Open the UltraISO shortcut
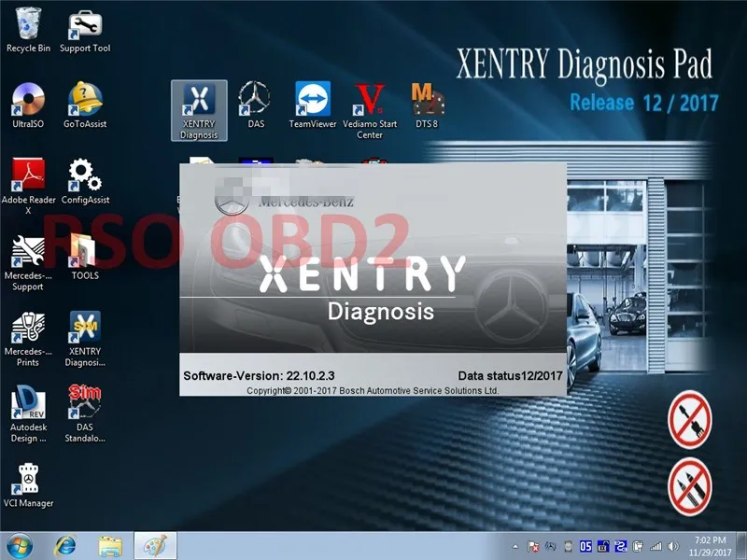The width and height of the screenshot is (747, 560). coord(28,105)
